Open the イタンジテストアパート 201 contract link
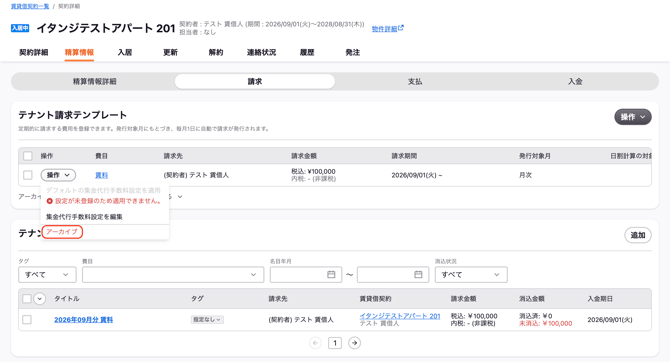The width and height of the screenshot is (670, 362). (400, 316)
